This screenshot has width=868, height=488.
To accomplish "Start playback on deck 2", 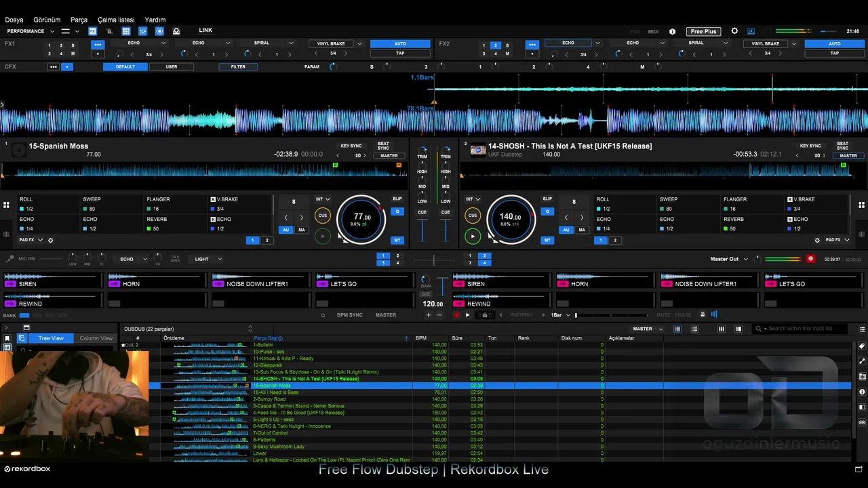I will coord(473,236).
